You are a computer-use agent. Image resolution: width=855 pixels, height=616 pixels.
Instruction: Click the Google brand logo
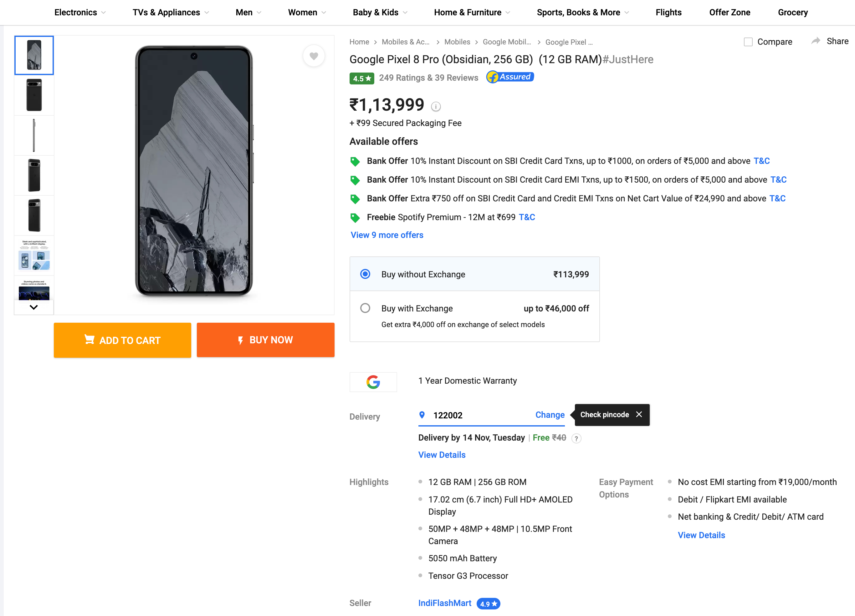[x=373, y=382]
